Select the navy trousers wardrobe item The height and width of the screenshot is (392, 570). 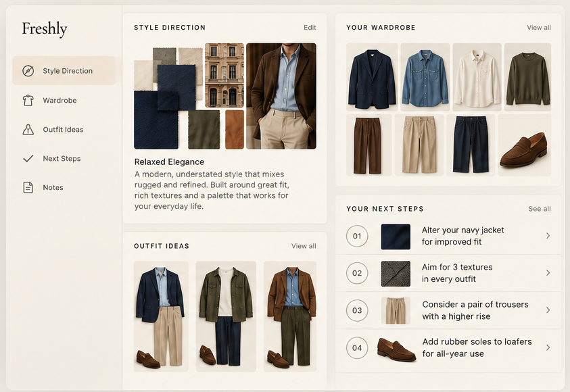tap(471, 145)
